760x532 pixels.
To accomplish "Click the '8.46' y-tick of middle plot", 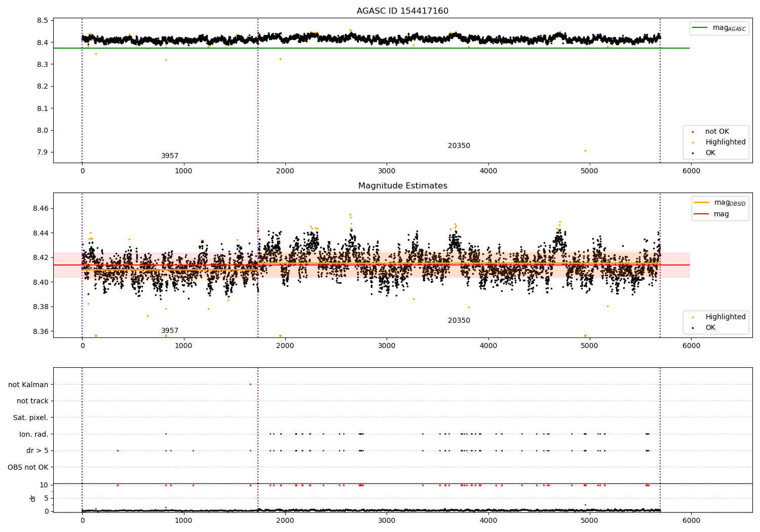I will point(41,208).
